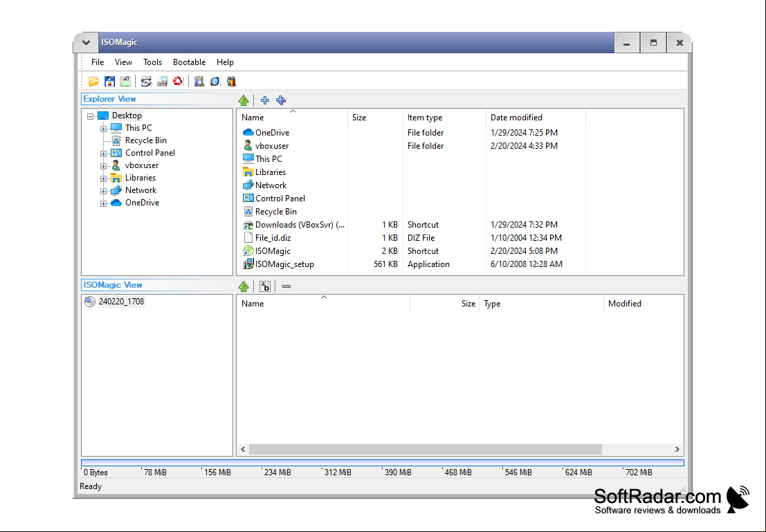
Task: Click the Recycle Bin icon in file list
Action: click(248, 212)
